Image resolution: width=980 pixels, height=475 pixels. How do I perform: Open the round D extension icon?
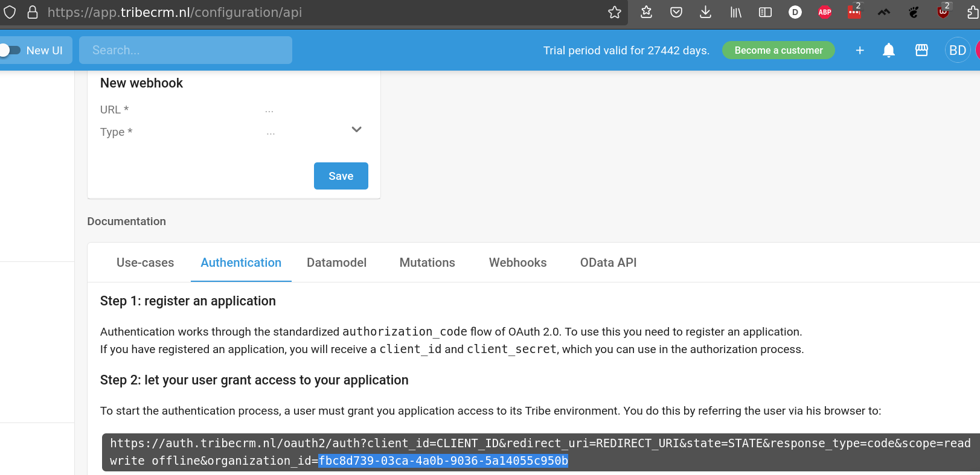pos(795,12)
